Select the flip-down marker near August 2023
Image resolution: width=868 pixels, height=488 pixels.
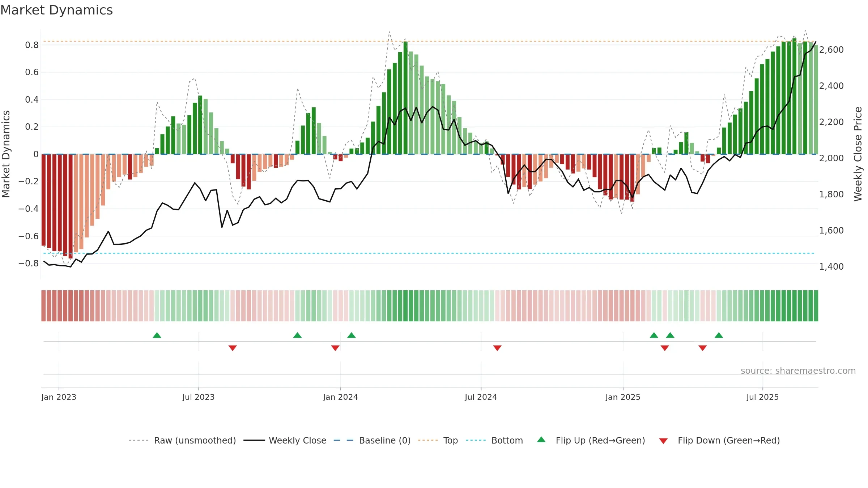[233, 348]
